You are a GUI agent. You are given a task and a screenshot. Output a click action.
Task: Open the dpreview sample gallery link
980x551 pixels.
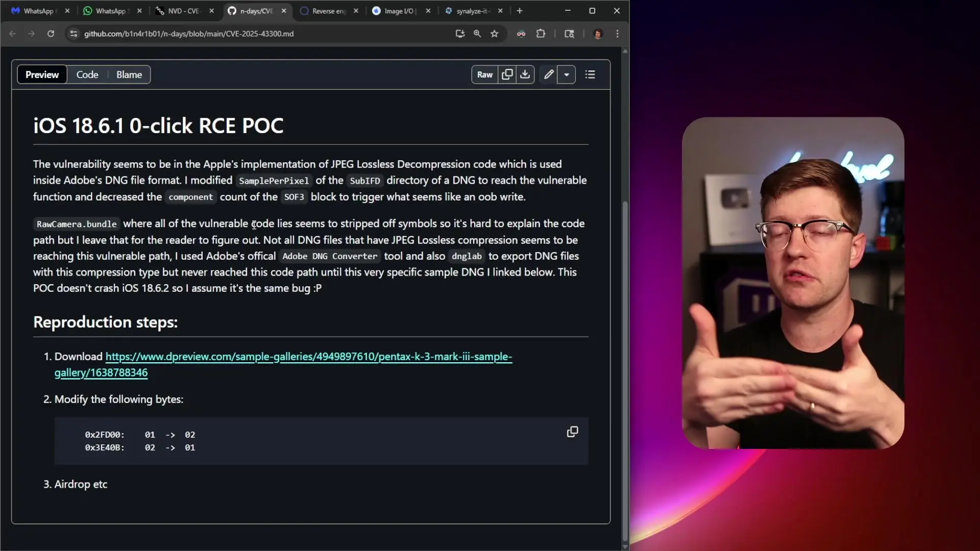pyautogui.click(x=308, y=357)
